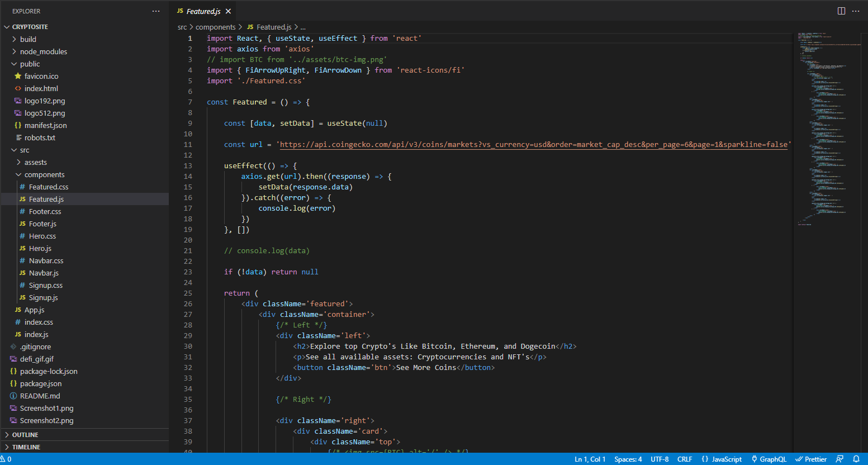Open breadcrumb symbol ellipsis
This screenshot has height=465, width=868.
click(x=303, y=27)
